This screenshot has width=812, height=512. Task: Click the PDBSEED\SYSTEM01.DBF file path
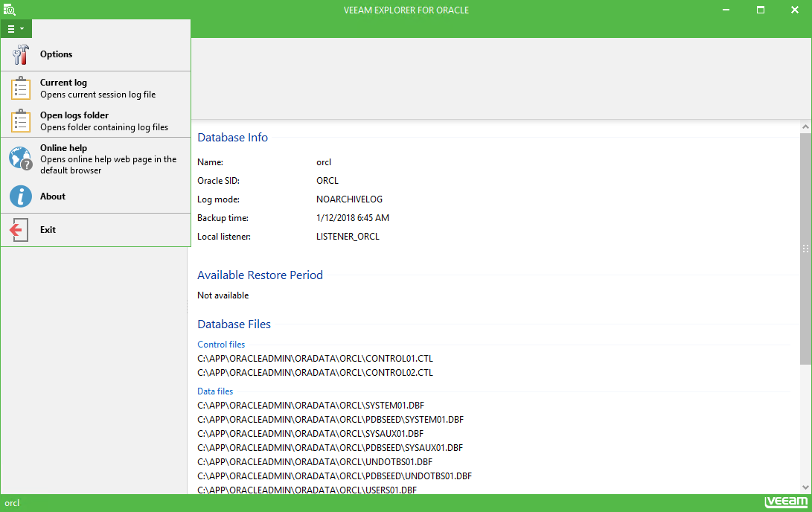(330, 420)
